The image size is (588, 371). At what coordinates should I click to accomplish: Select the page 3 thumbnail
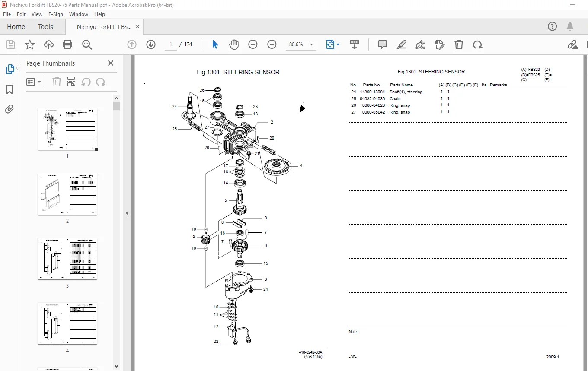tap(67, 259)
